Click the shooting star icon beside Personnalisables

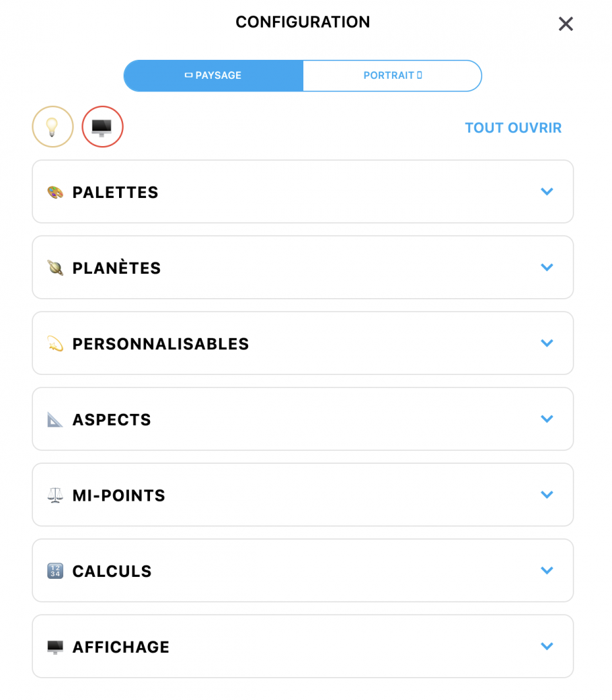tap(55, 344)
